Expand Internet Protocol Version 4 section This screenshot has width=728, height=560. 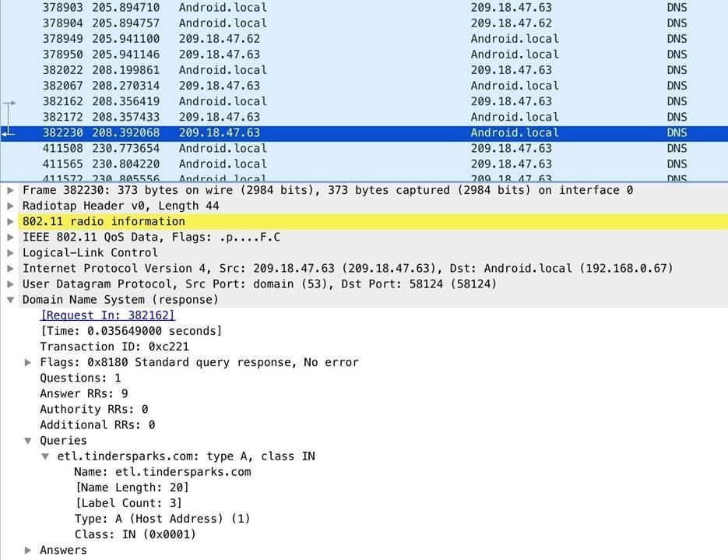coord(10,268)
